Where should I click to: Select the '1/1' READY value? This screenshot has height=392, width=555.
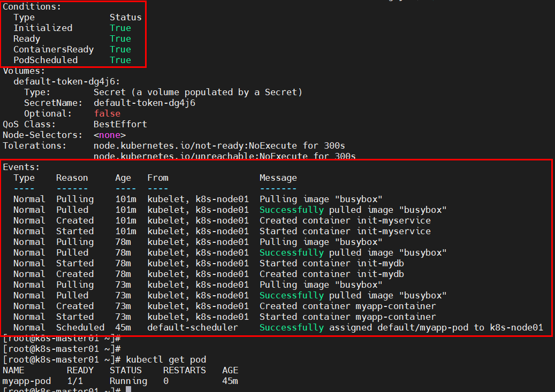[75, 381]
